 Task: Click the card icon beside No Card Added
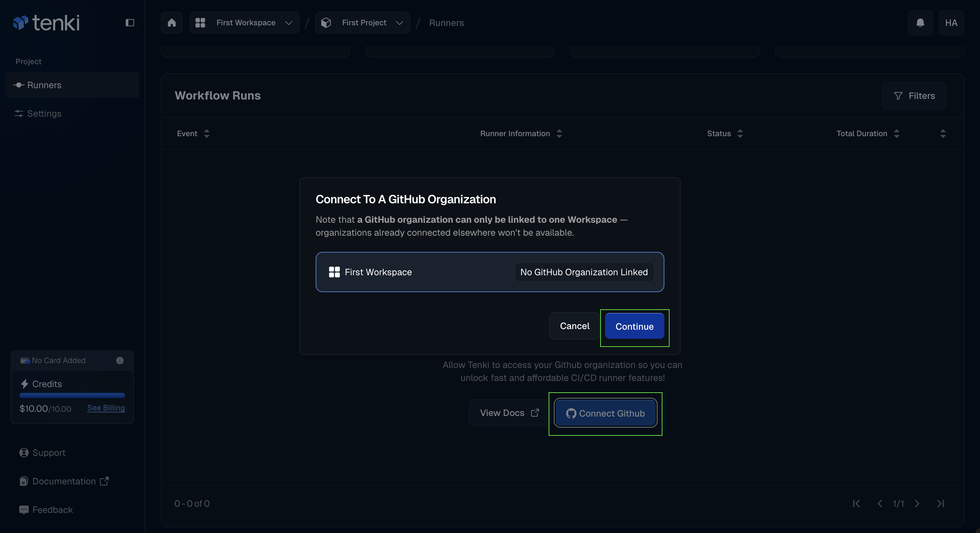(25, 361)
